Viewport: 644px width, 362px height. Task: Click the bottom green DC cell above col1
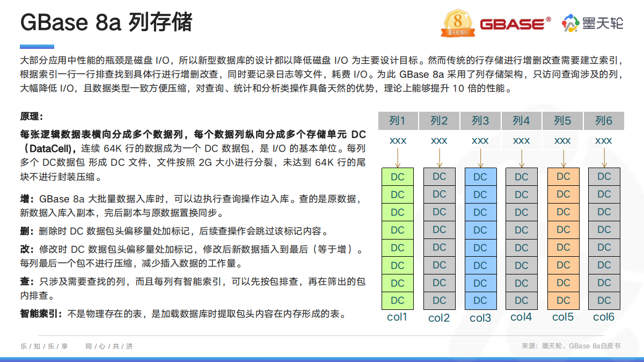pos(398,301)
